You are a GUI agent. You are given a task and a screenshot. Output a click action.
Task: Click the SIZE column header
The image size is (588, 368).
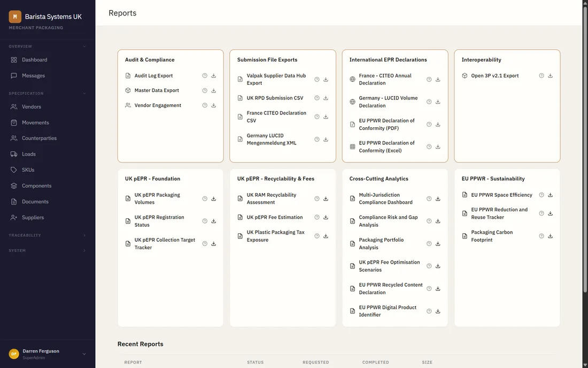[427, 362]
